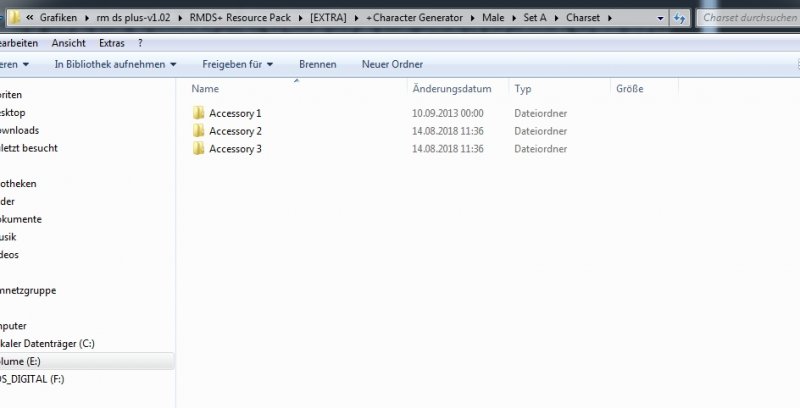Click the Charset durchsuchen search field

click(748, 18)
